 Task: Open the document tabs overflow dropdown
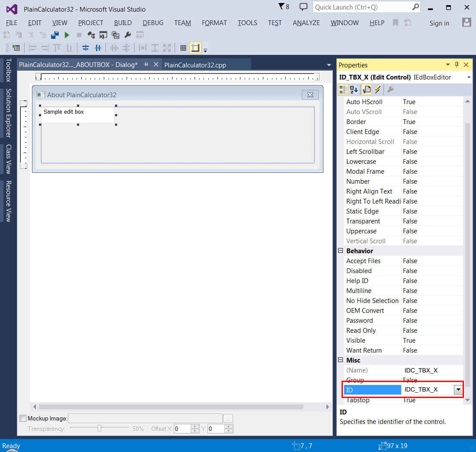point(329,65)
